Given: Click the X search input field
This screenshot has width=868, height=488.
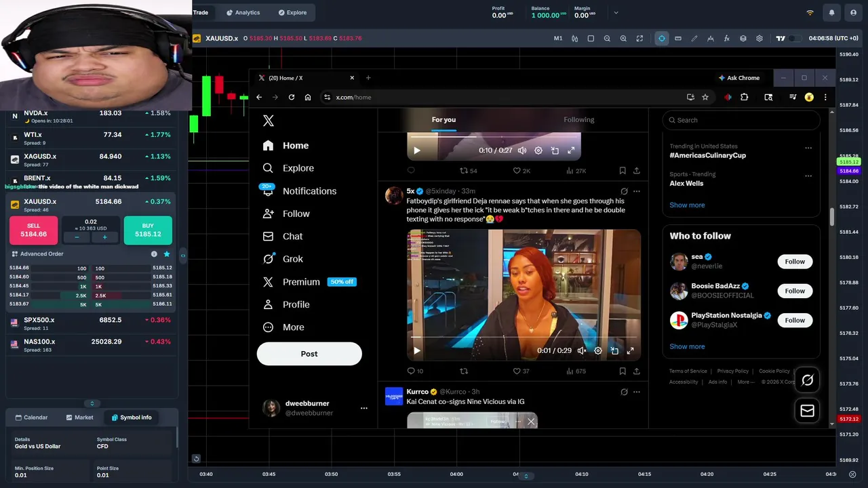Looking at the screenshot, I should [x=741, y=120].
